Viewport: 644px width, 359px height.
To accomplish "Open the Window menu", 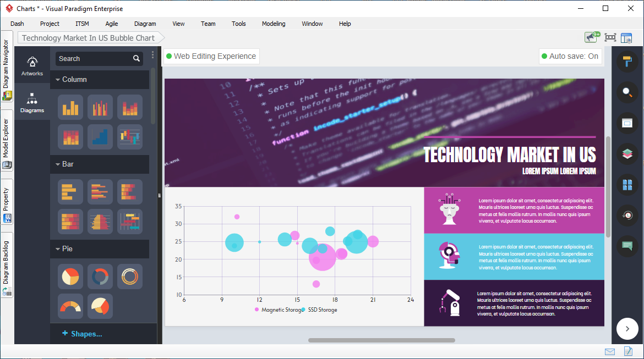I will coord(312,24).
